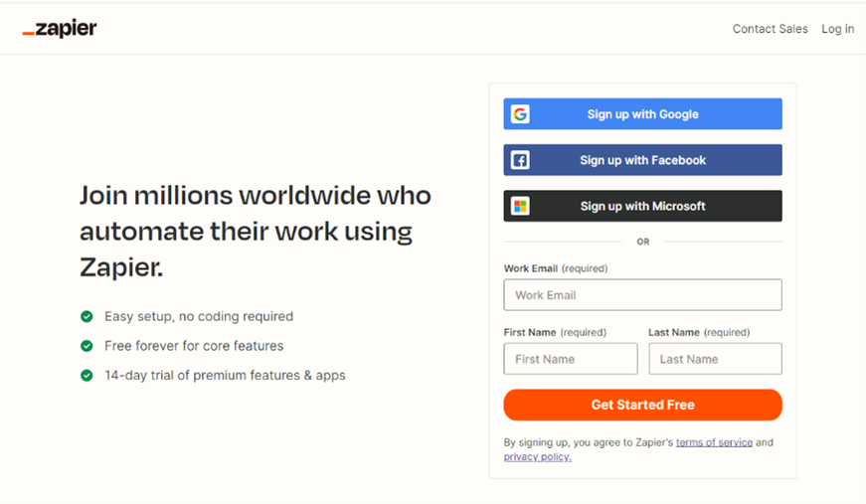Select the Last Name input
This screenshot has height=504, width=866.
[x=715, y=359]
